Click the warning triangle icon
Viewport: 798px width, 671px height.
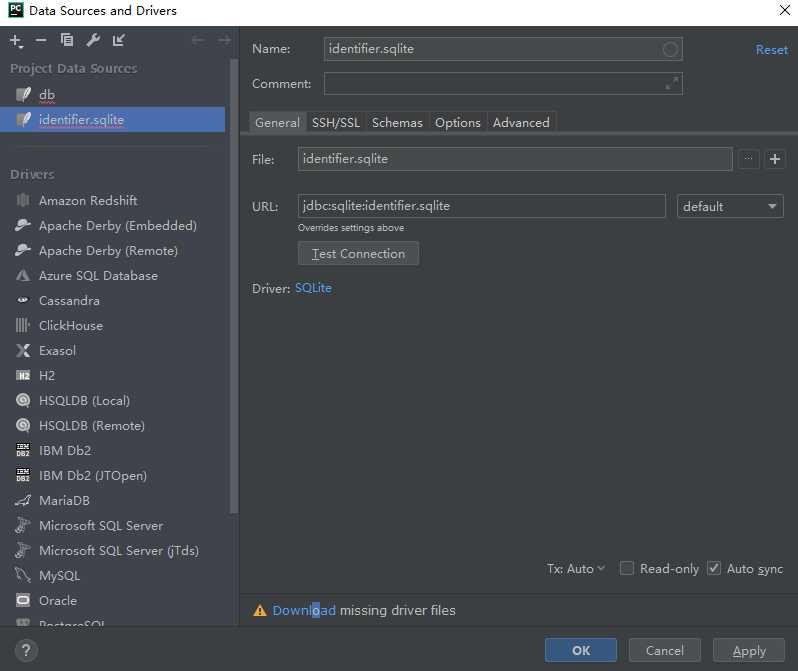pos(260,610)
